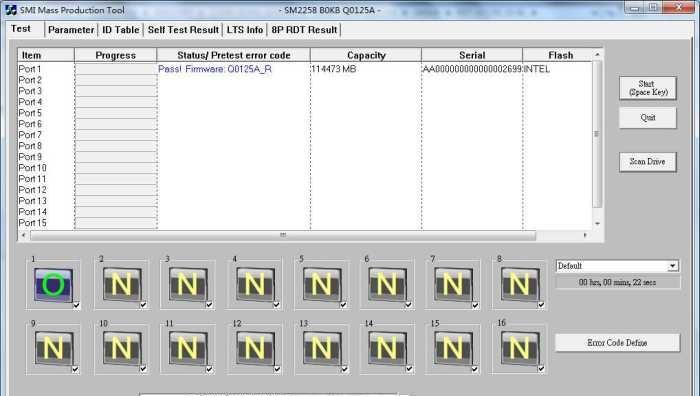The image size is (700, 396).
Task: Click list scroll right arrow
Action: pyautogui.click(x=585, y=235)
